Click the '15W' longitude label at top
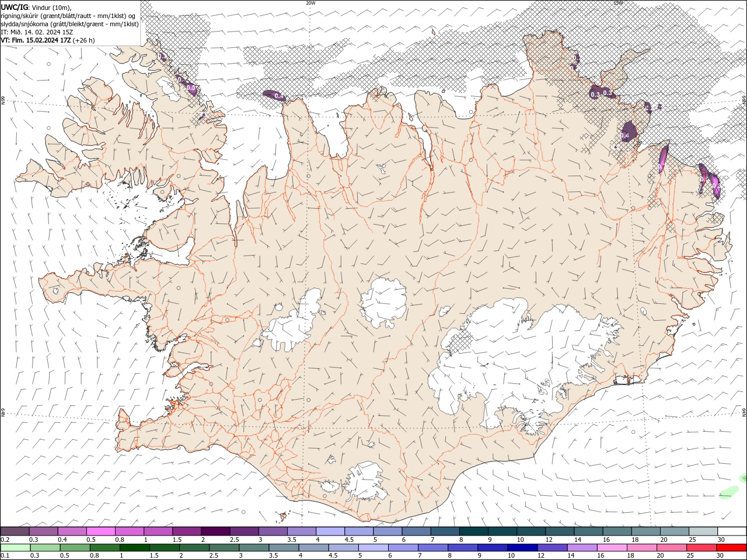Screen dimensions: 747x560 coord(617,3)
